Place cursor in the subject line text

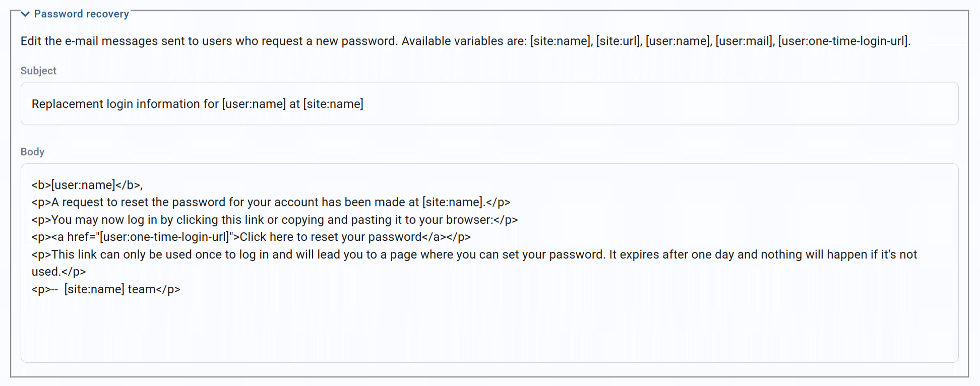[197, 104]
